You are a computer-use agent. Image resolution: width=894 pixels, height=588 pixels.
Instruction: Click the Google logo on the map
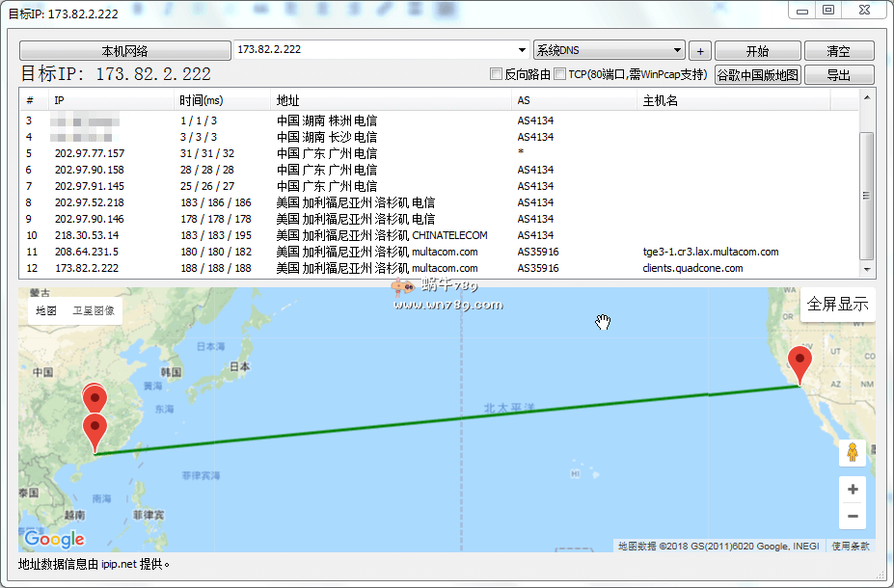[x=54, y=539]
